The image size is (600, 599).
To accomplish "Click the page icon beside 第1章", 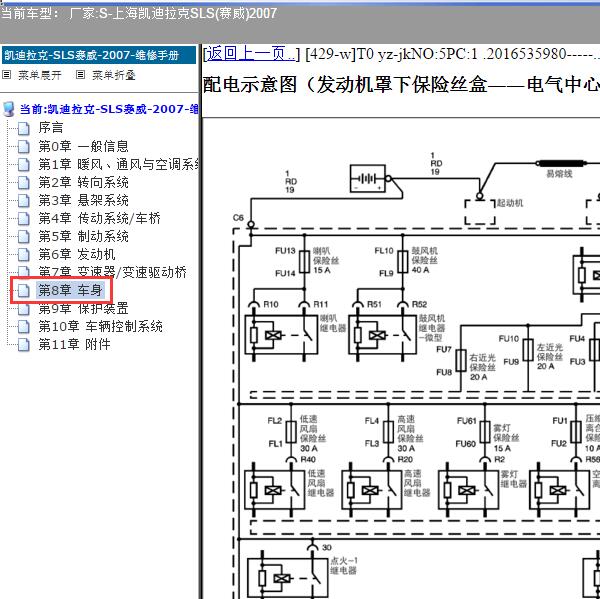I will [24, 165].
